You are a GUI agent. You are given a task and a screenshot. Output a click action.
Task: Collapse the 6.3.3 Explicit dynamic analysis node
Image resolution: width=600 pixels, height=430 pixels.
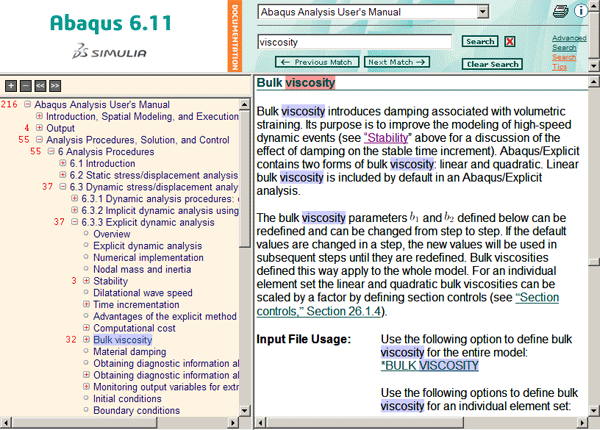(75, 222)
